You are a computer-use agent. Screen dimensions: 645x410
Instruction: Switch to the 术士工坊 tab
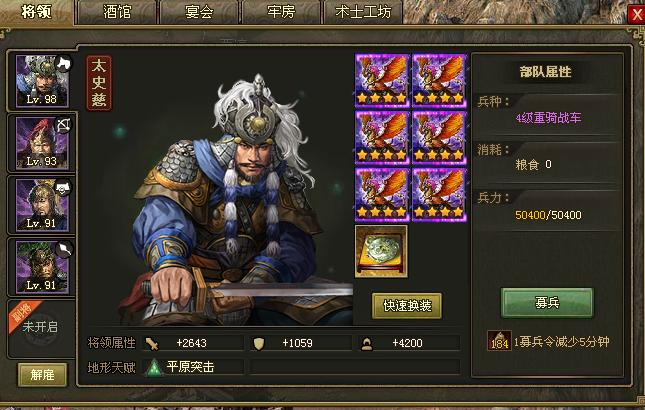pos(363,12)
